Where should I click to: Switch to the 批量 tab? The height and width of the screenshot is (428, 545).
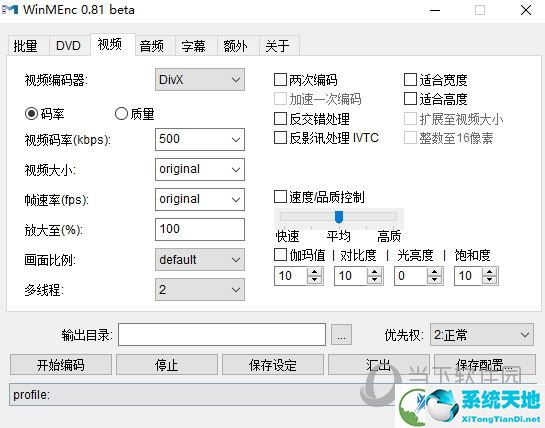[29, 46]
